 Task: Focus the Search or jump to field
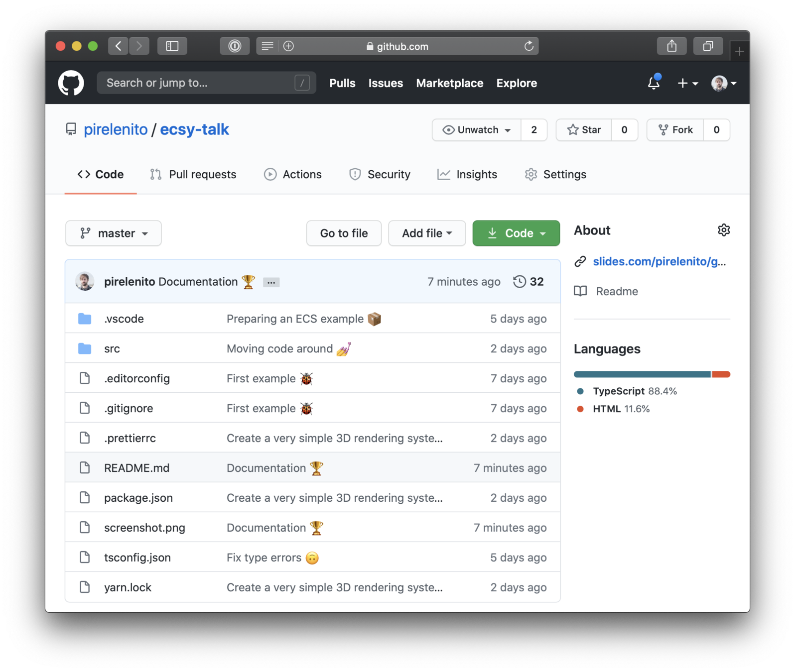[x=207, y=83]
